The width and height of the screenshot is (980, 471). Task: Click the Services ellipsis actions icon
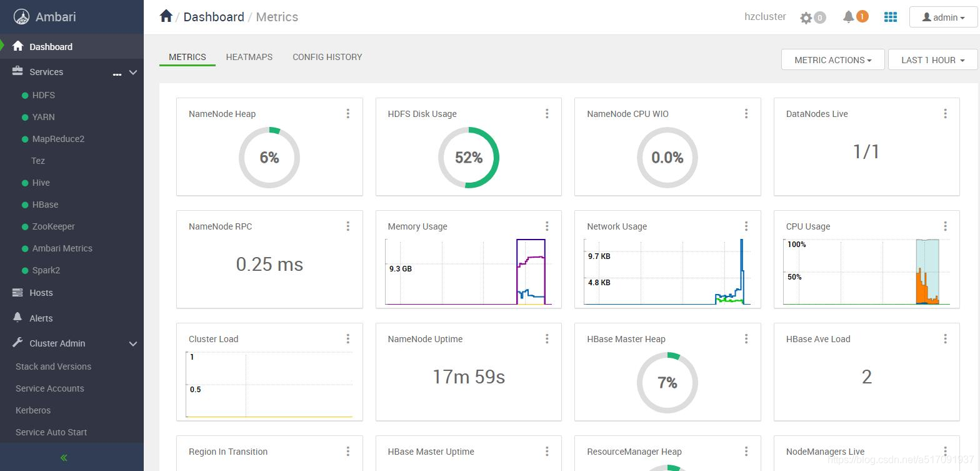pyautogui.click(x=117, y=74)
